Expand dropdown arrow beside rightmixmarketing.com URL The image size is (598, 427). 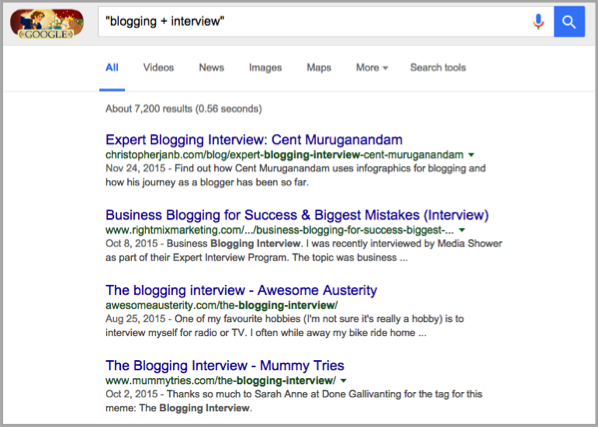tap(462, 230)
